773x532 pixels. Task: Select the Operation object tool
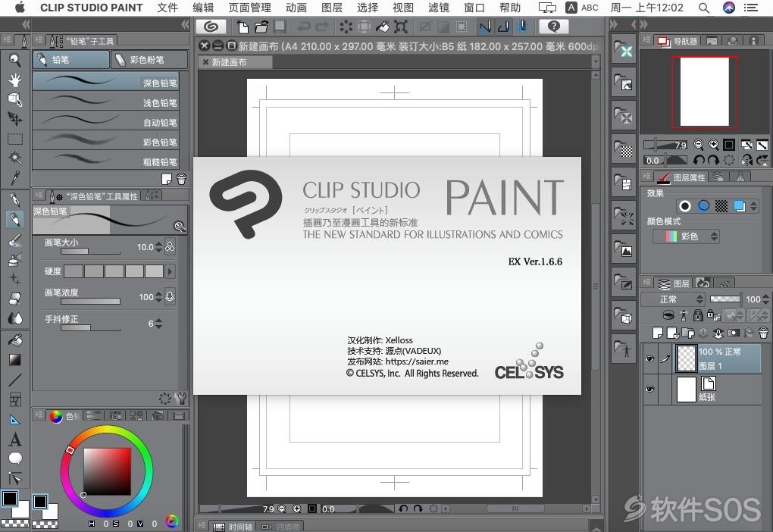15,99
